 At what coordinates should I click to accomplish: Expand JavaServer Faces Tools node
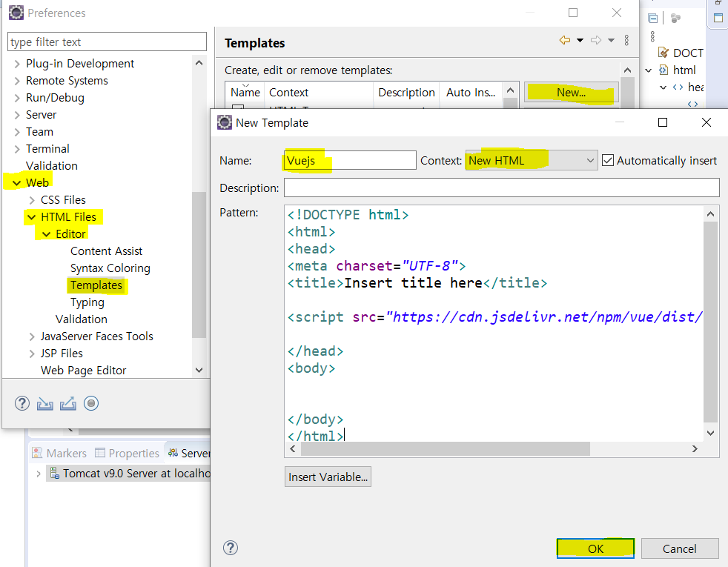coord(32,336)
